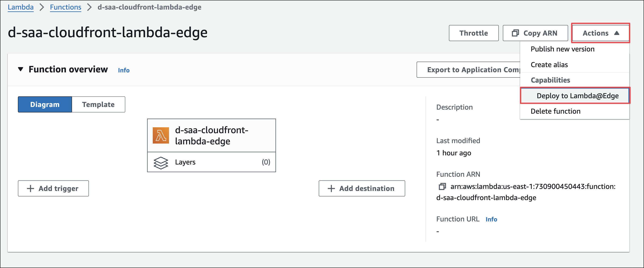Image resolution: width=644 pixels, height=268 pixels.
Task: Close the Actions dropdown menu
Action: (x=600, y=33)
